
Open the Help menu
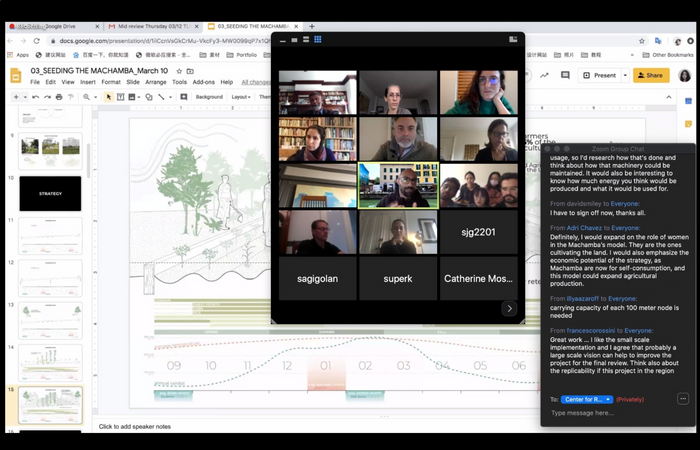227,82
